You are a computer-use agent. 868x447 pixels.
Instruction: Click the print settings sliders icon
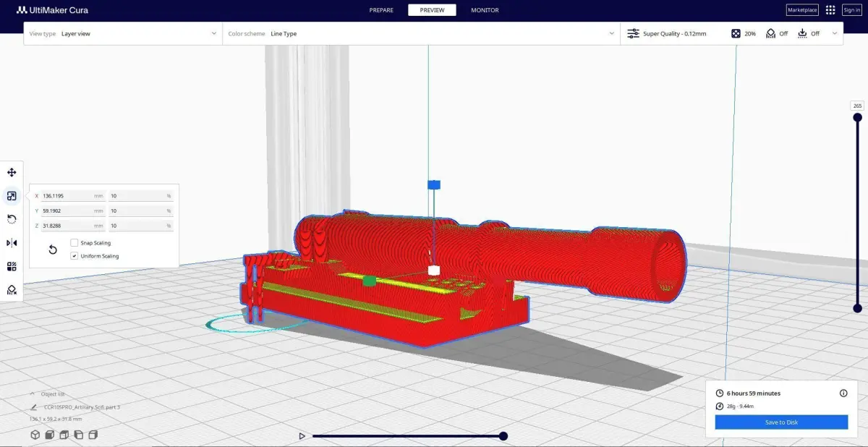(633, 33)
